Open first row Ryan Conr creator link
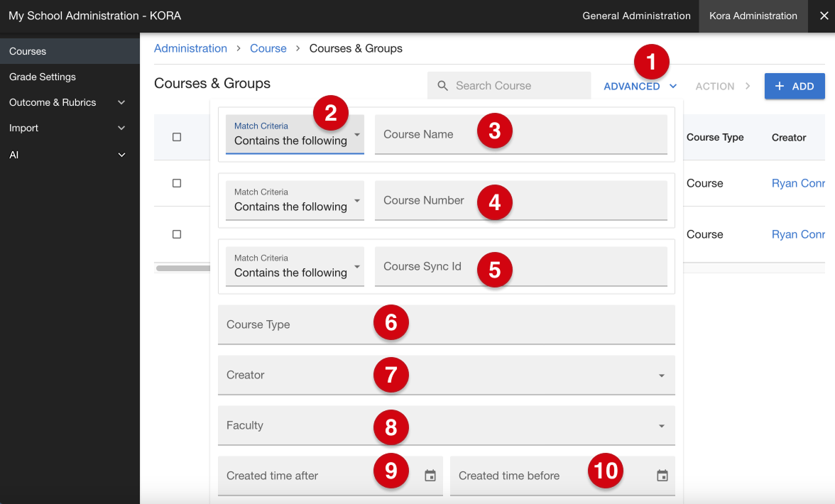Screen dimensions: 835x504 (798, 183)
